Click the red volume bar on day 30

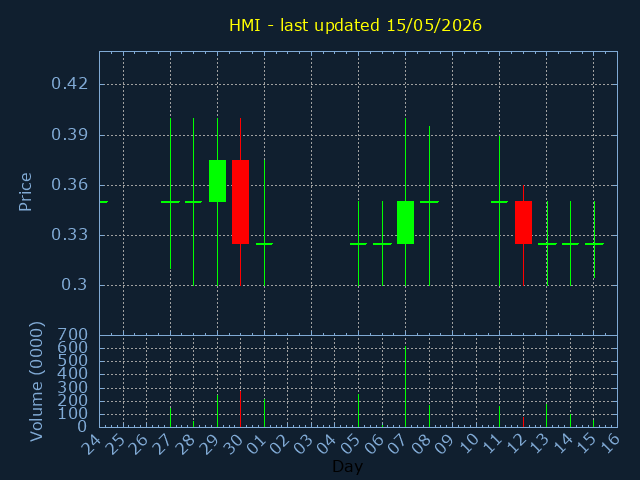click(x=240, y=409)
